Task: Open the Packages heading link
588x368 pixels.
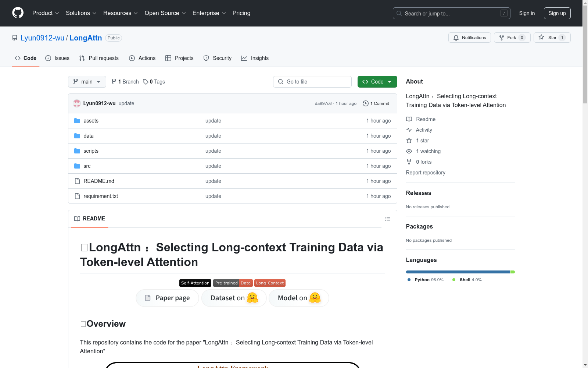Action: click(x=419, y=226)
